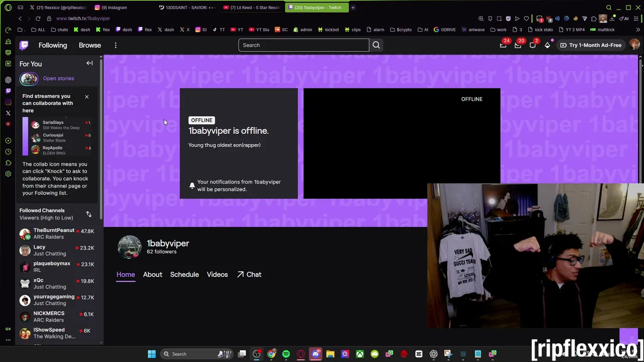The width and height of the screenshot is (644, 362).
Task: Open the user profile avatar menu
Action: point(634,45)
